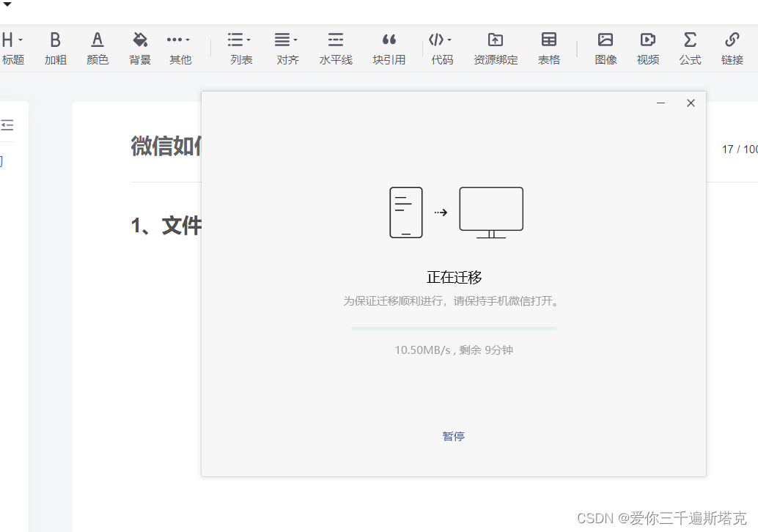This screenshot has width=758, height=532.
Task: Insert a horizontal line (水平线)
Action: coord(336,48)
